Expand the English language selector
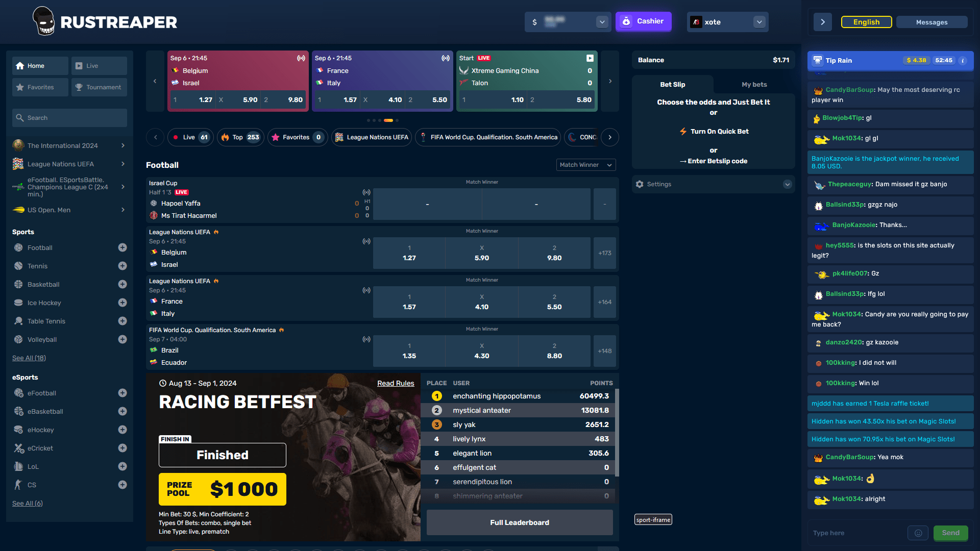The height and width of the screenshot is (551, 980). [866, 21]
